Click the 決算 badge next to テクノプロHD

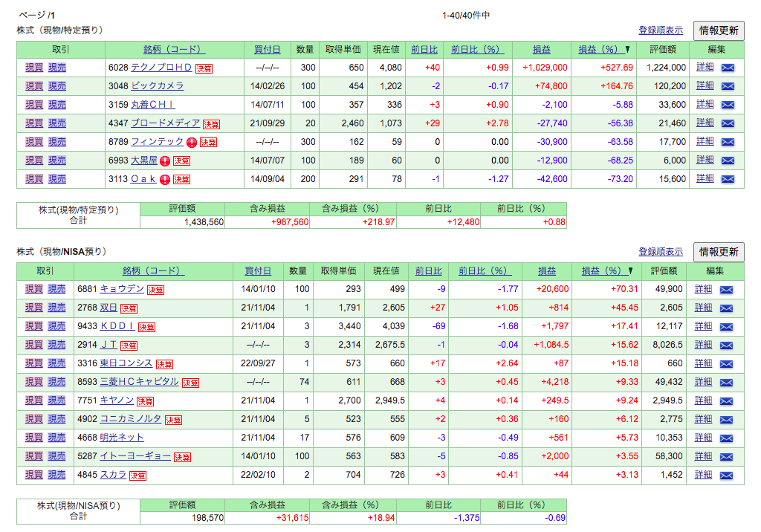[x=204, y=68]
